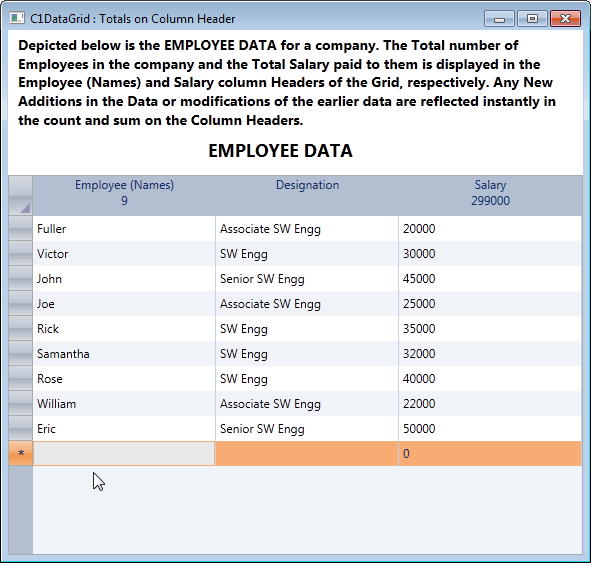Select the Fuller row header
The width and height of the screenshot is (591, 563).
coord(21,228)
